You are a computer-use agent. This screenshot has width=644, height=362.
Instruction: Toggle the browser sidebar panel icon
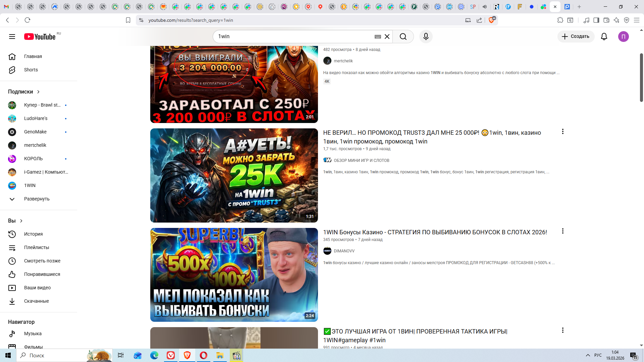(596, 20)
